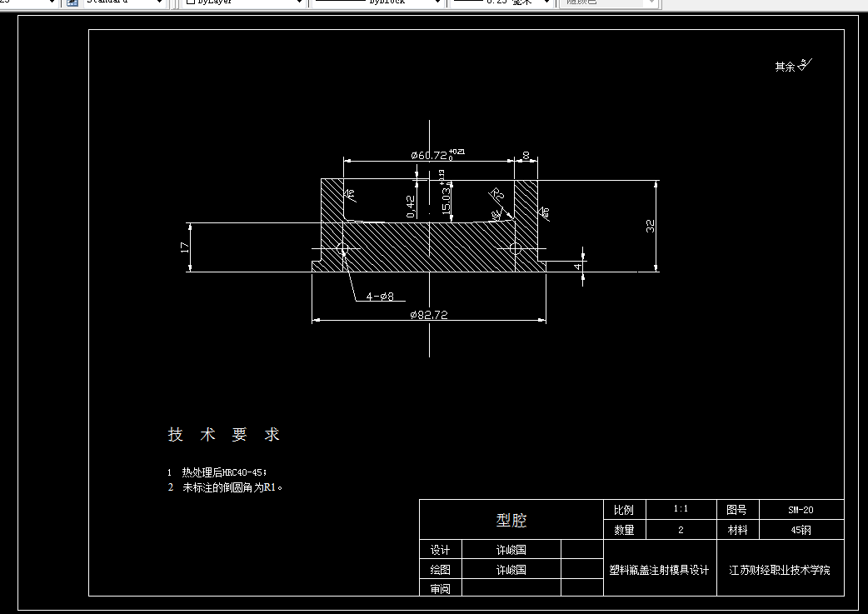Select the 32 height dimension
This screenshot has height=614, width=868.
(650, 226)
